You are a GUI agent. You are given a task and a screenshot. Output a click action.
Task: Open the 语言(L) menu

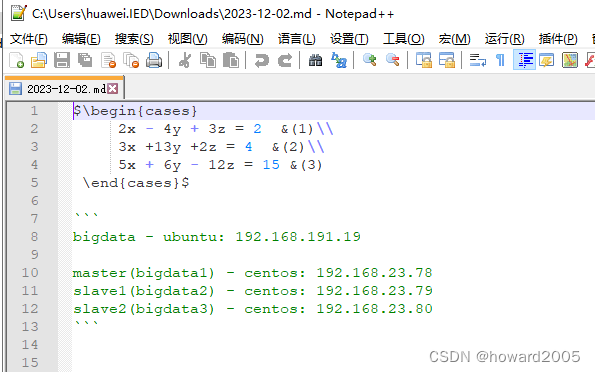(296, 39)
